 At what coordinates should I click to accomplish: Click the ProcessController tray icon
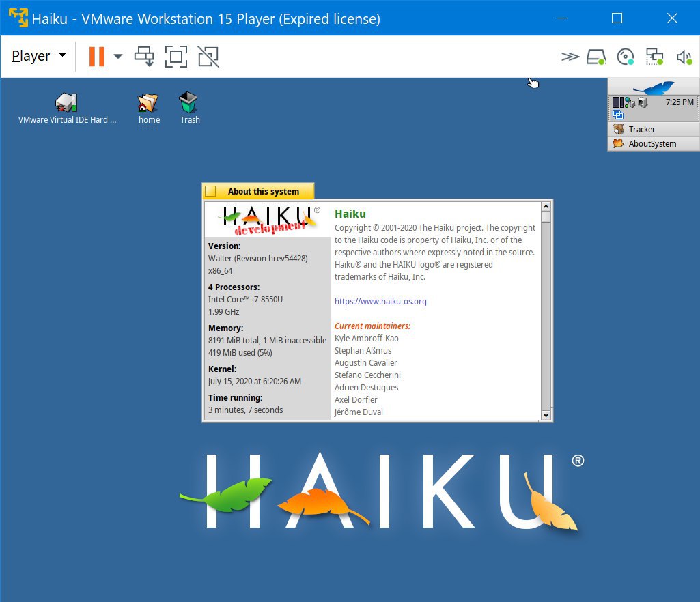click(618, 102)
